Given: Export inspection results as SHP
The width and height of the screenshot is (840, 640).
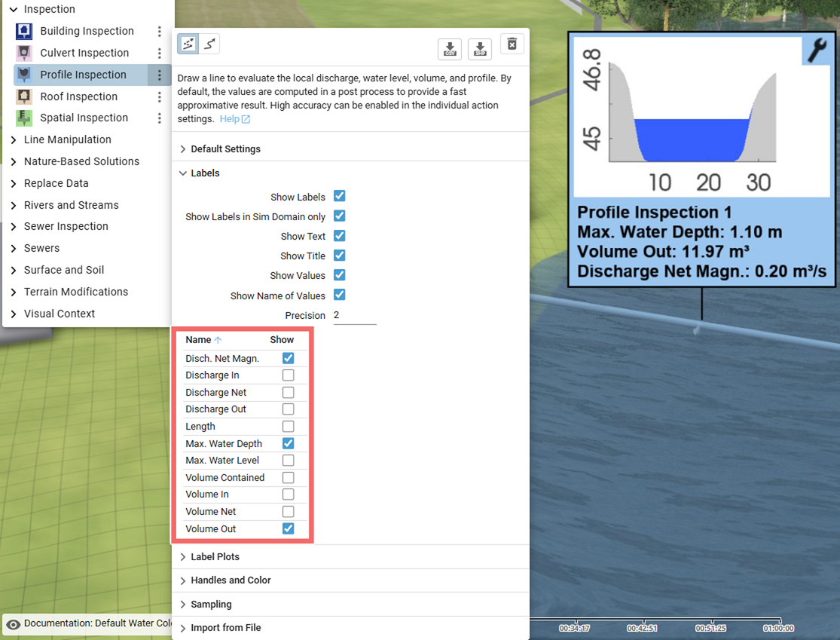Looking at the screenshot, I should [480, 48].
